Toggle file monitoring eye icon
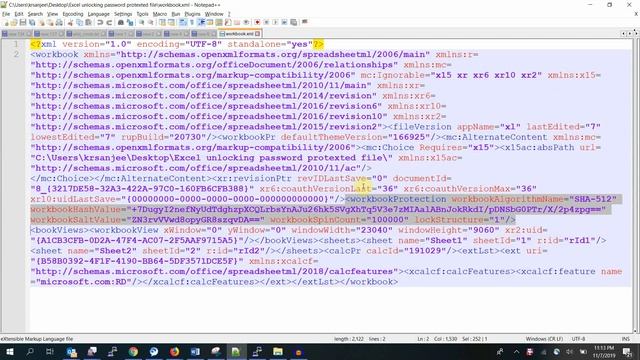The image size is (640, 360). [246, 22]
